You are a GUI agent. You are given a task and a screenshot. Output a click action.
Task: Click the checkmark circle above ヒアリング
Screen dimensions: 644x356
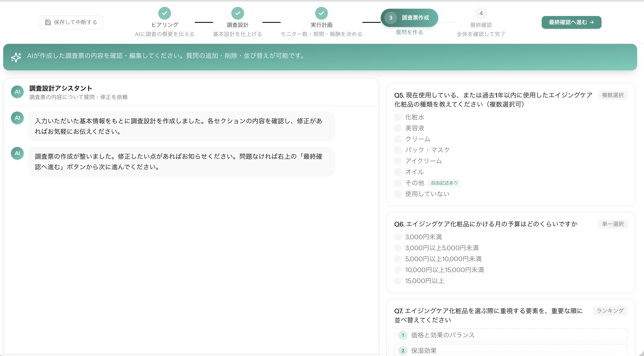click(x=164, y=13)
